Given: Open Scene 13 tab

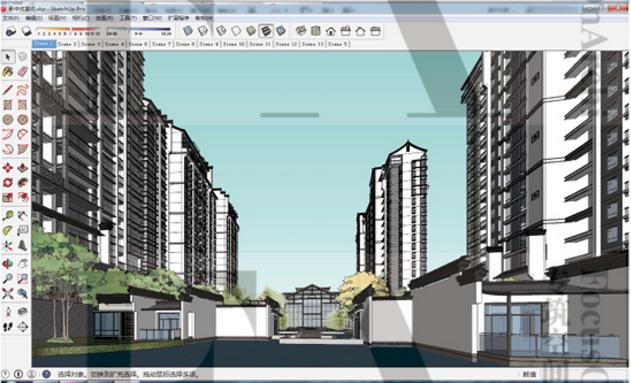Looking at the screenshot, I should point(313,44).
